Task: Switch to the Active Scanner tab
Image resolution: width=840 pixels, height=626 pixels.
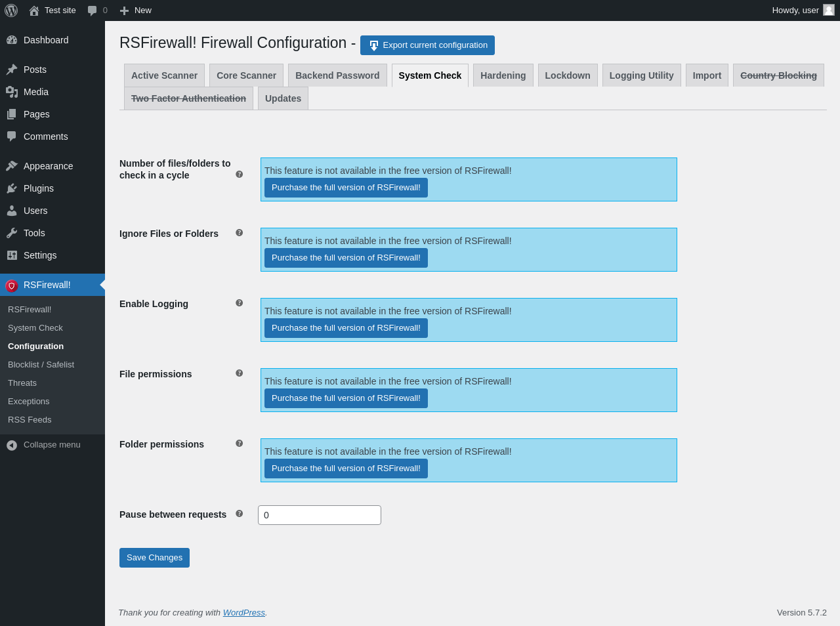Action: (x=164, y=75)
